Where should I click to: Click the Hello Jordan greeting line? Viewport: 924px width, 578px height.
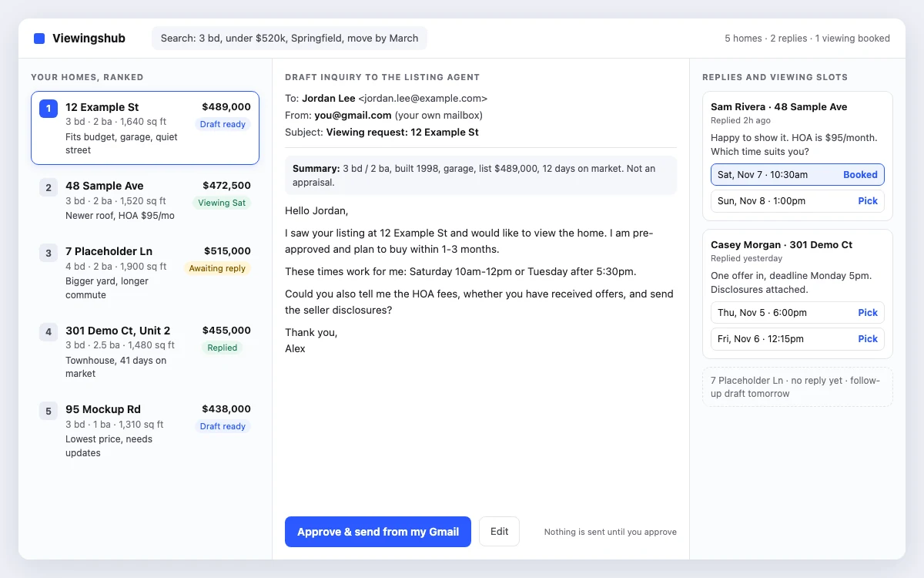coord(316,210)
